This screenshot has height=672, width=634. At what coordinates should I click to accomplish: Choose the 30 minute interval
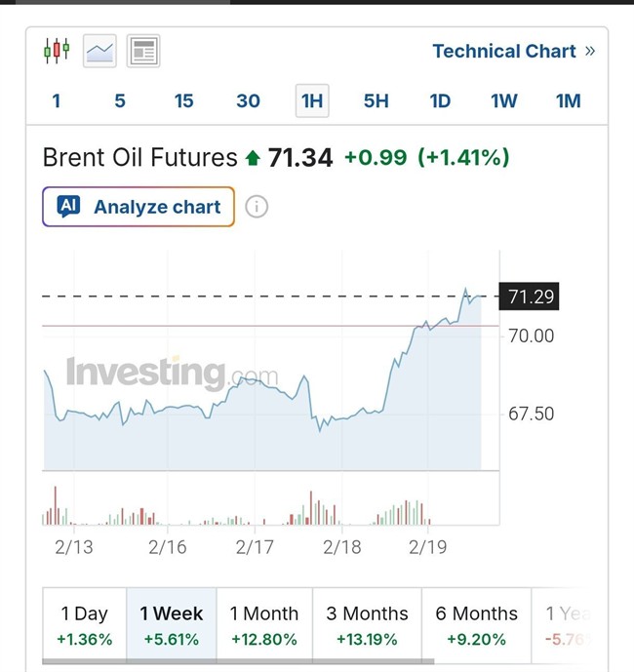[248, 100]
